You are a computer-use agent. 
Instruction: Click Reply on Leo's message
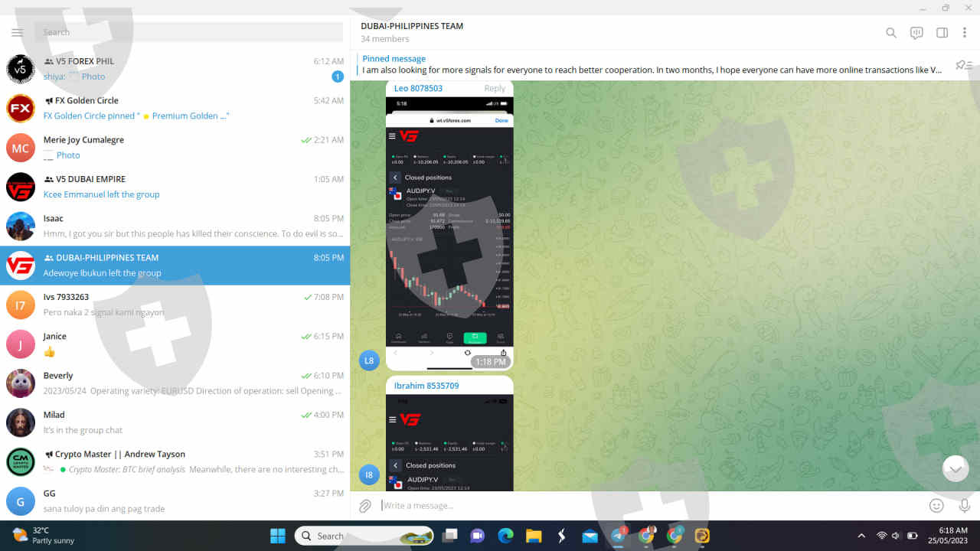[x=495, y=89]
